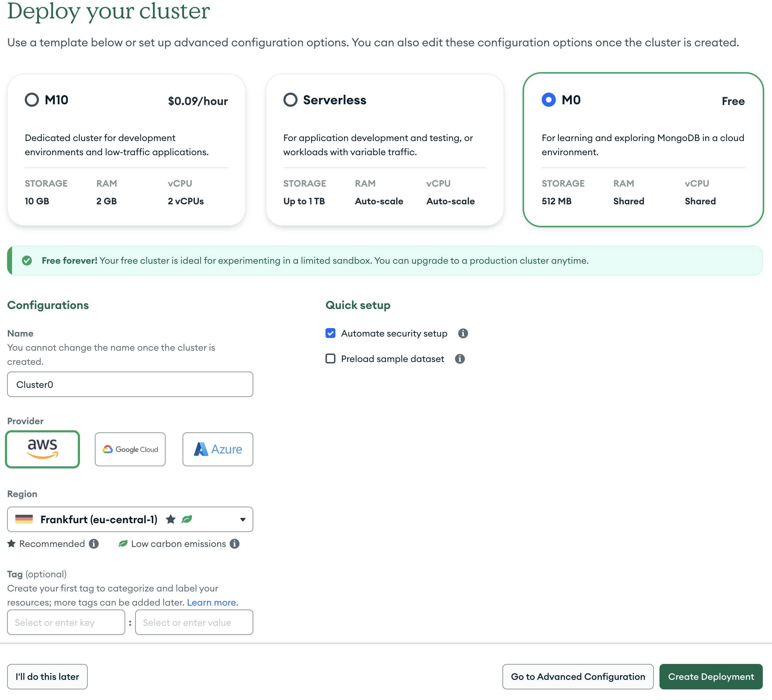
Task: Select Google Cloud as the provider
Action: click(x=130, y=449)
